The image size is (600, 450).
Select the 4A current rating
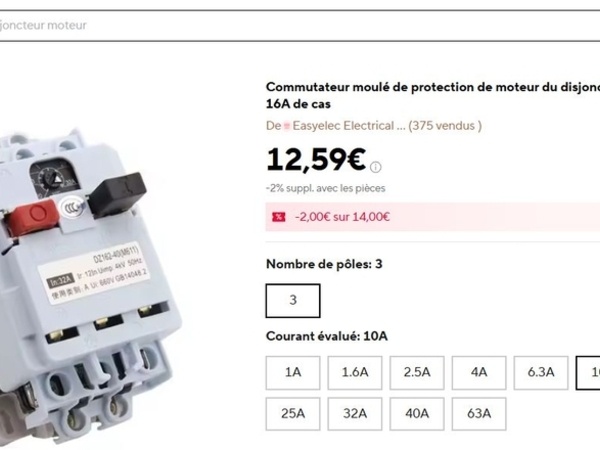[479, 372]
